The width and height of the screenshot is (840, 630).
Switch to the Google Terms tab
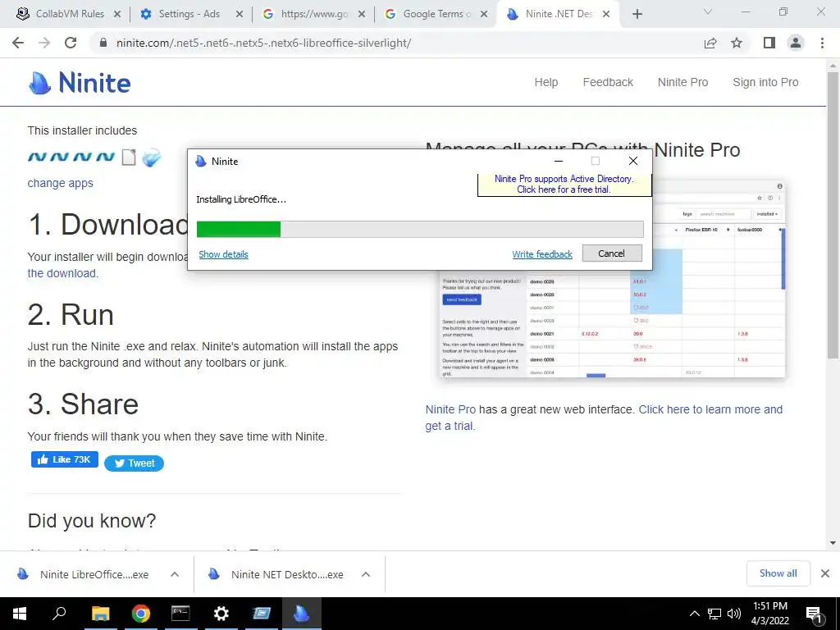[435, 15]
